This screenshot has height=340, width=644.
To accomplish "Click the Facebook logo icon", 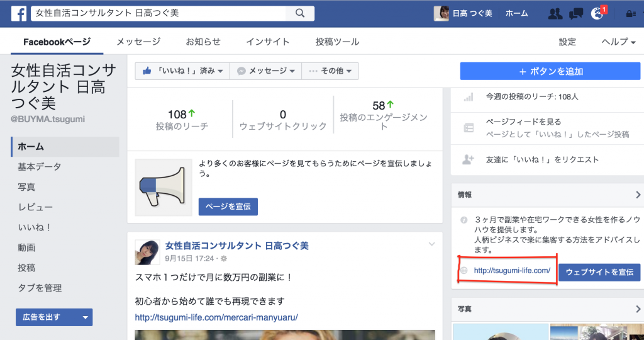I will [19, 14].
